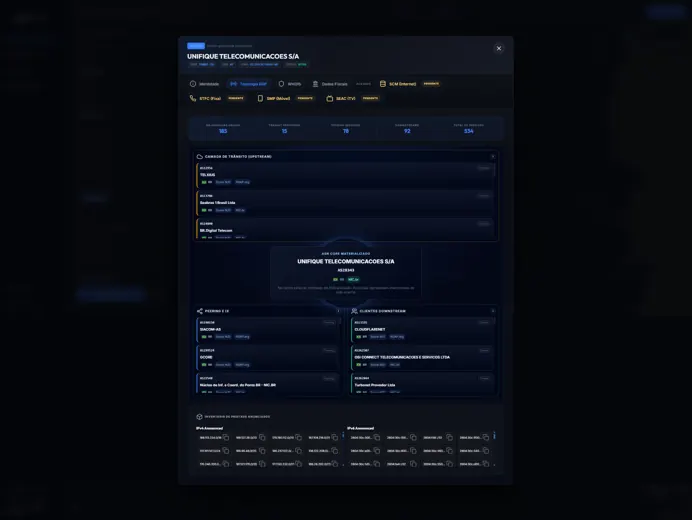Copy the last IPv6 prefix in the bottom row
This screenshot has width=692, height=520.
coord(485,464)
